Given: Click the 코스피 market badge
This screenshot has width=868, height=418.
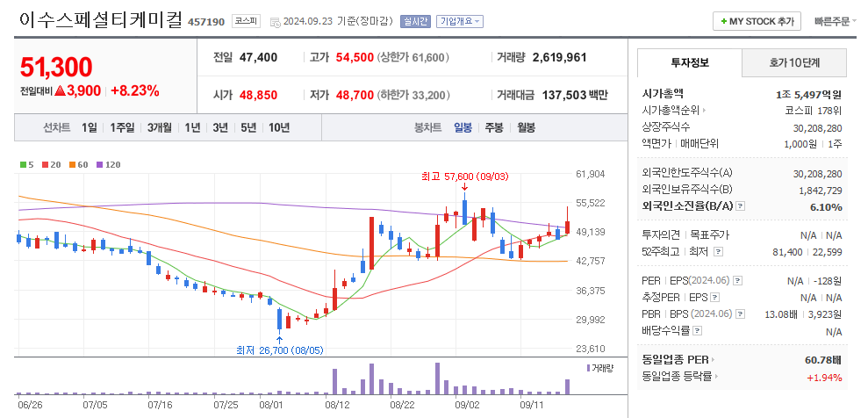Looking at the screenshot, I should click(246, 22).
